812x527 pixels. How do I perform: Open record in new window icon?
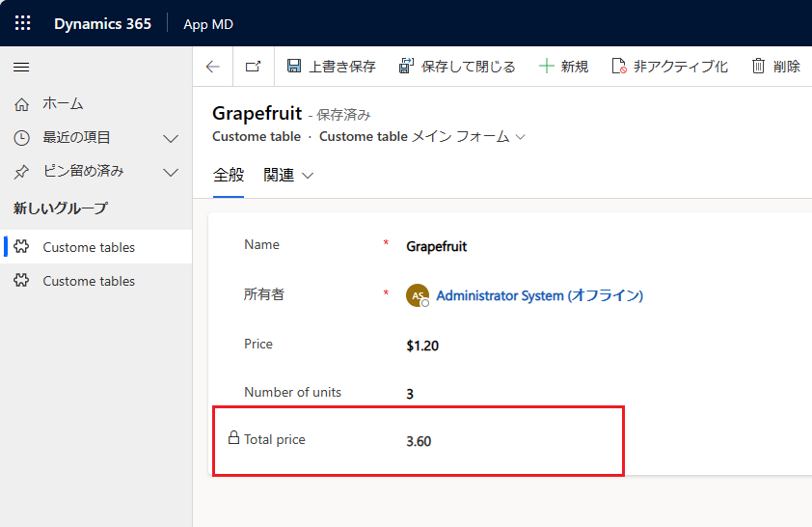click(254, 67)
